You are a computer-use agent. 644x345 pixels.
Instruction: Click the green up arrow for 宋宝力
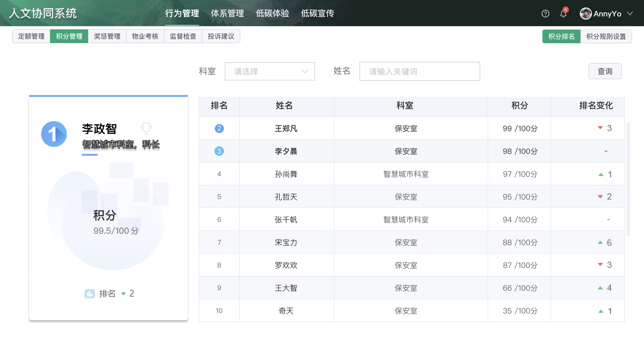point(600,242)
